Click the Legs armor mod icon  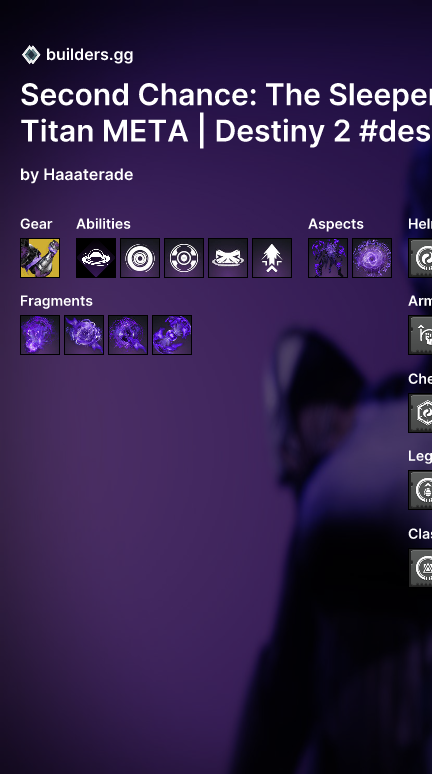[420, 490]
